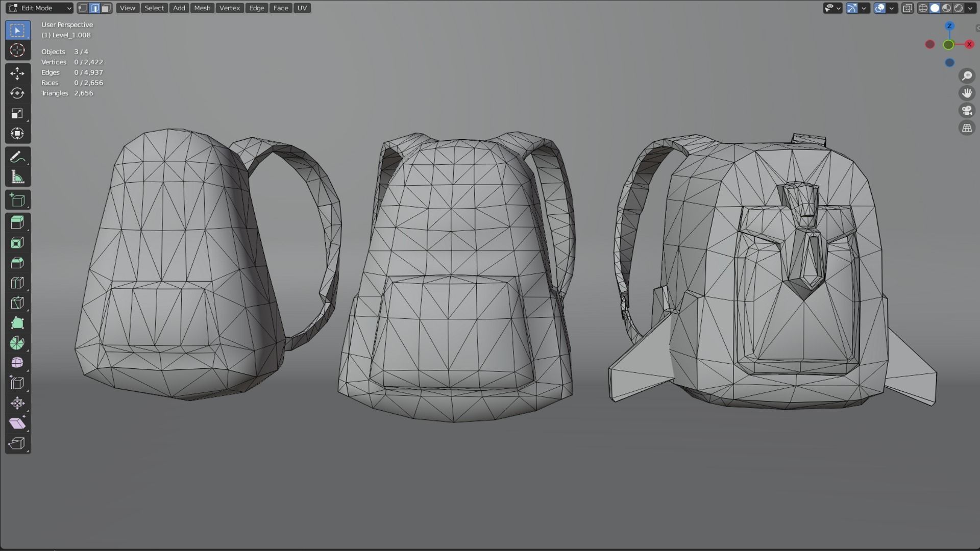980x551 pixels.
Task: Select the Bevel tool
Action: pyautogui.click(x=17, y=263)
